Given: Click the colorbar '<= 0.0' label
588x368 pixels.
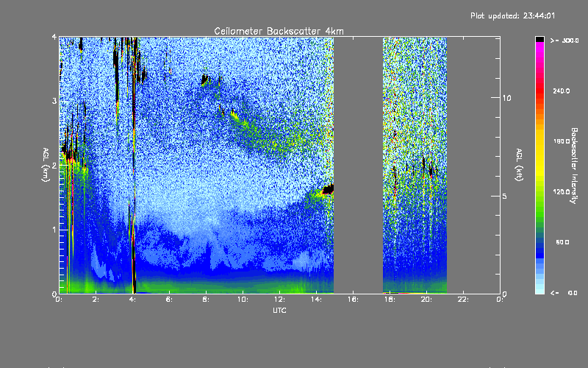Looking at the screenshot, I should pyautogui.click(x=564, y=293).
